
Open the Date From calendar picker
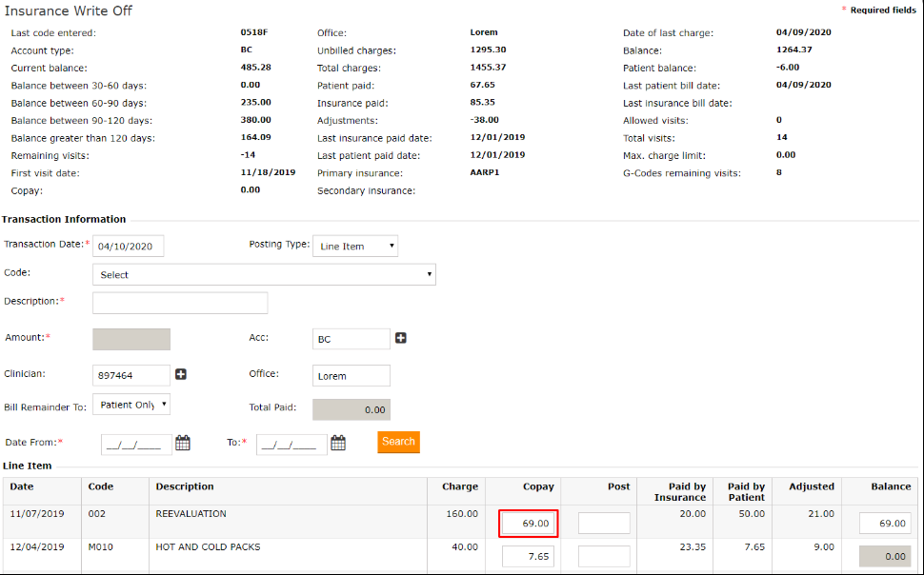click(183, 443)
